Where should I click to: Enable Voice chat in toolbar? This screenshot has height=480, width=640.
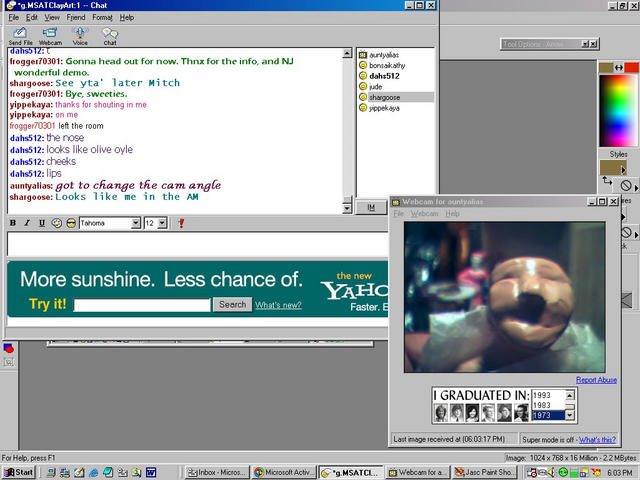pyautogui.click(x=80, y=36)
